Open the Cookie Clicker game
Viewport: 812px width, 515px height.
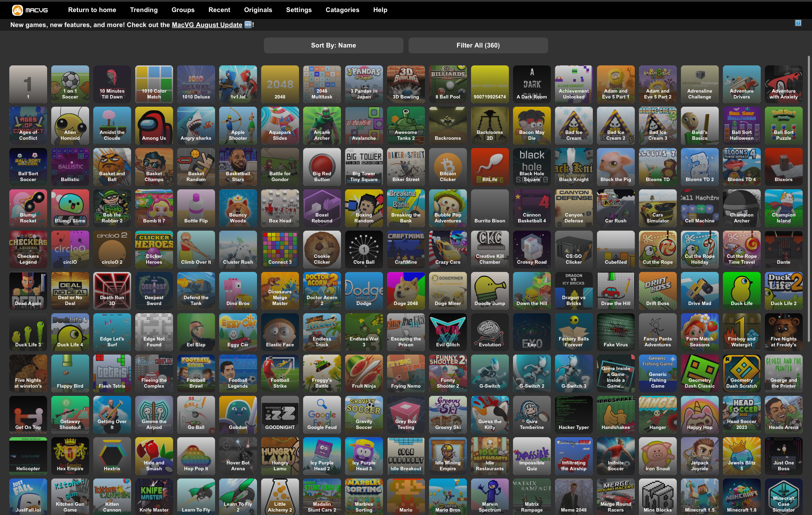(322, 250)
